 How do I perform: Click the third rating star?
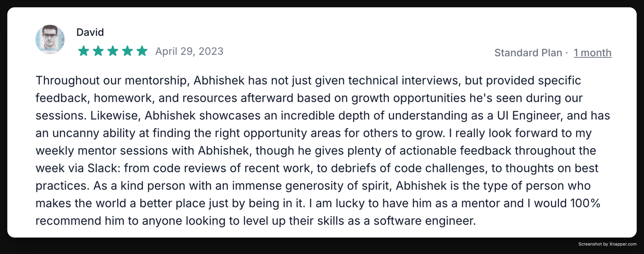[113, 51]
